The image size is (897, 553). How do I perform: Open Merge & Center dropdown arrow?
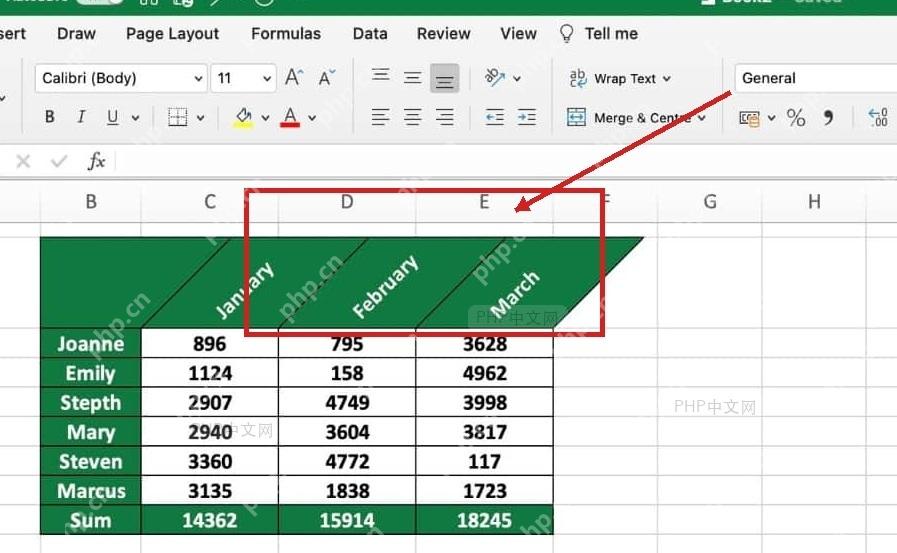pyautogui.click(x=702, y=118)
